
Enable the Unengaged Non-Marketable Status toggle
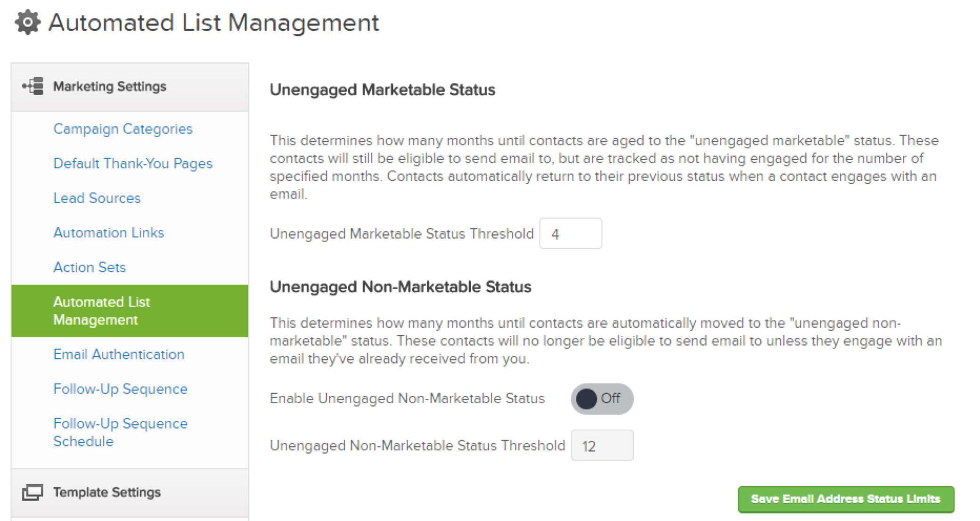(x=602, y=399)
